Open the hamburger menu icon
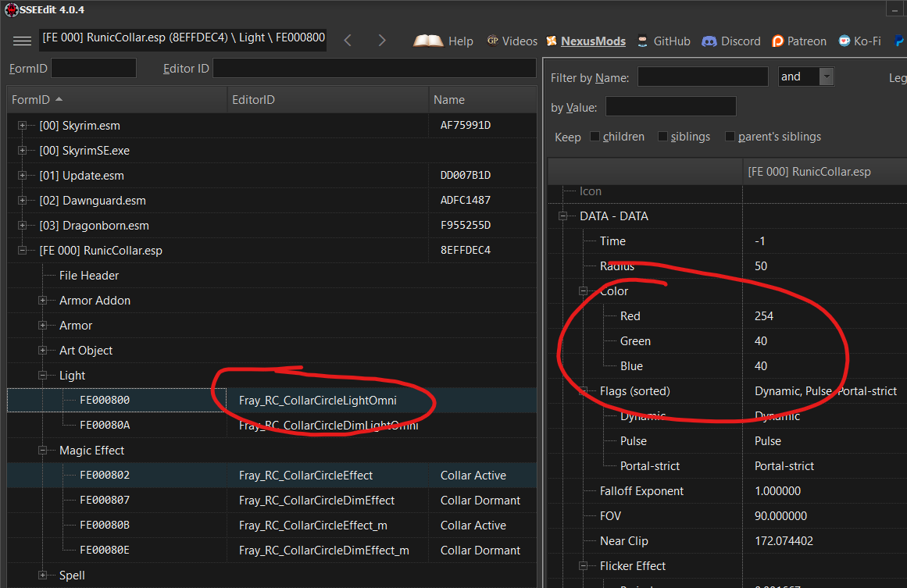 [x=22, y=41]
